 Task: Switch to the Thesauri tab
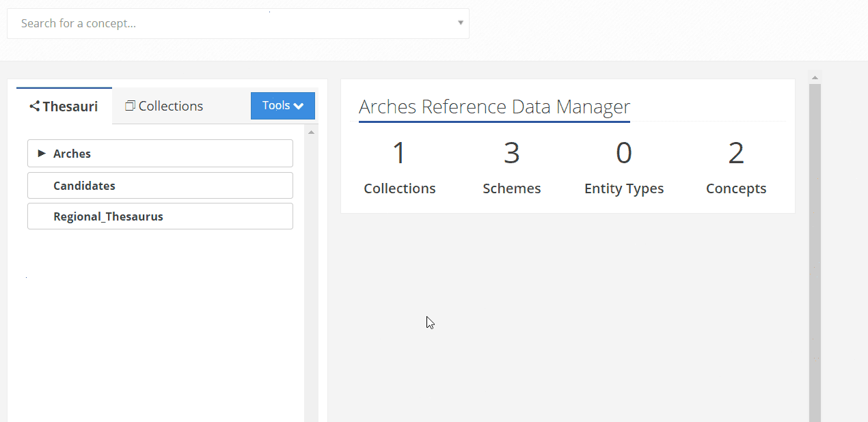64,107
